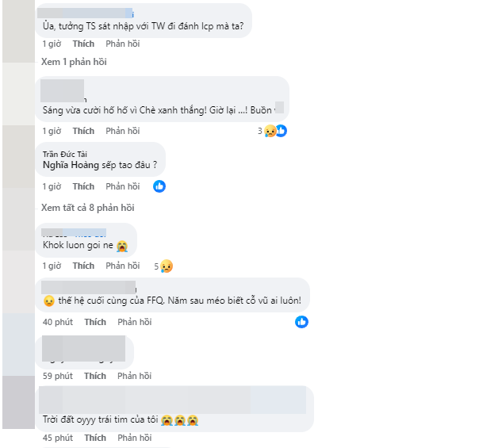Like the "sếp tao đâu" comment

pyautogui.click(x=83, y=186)
